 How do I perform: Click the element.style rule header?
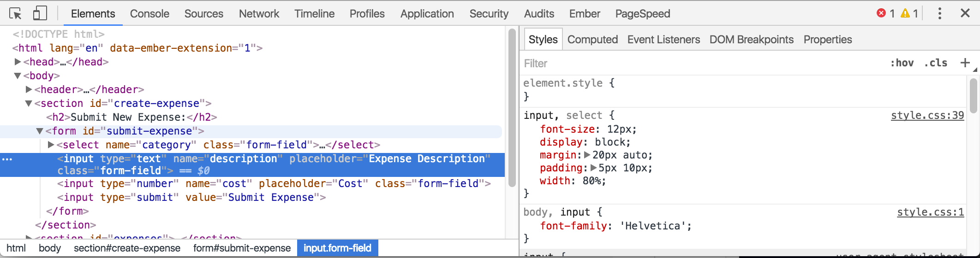pos(569,83)
